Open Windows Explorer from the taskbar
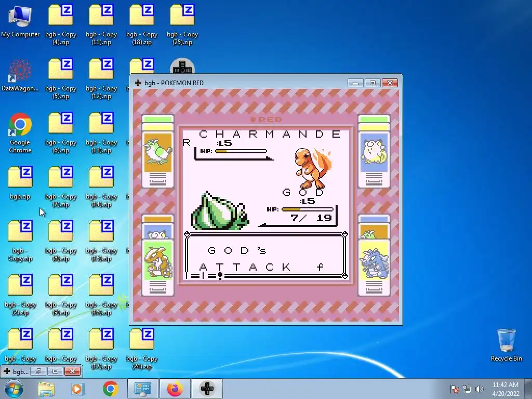 pos(46,389)
